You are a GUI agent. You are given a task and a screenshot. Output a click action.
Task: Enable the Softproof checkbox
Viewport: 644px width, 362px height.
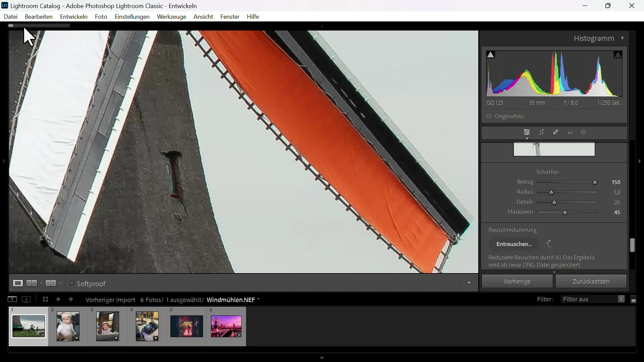tap(71, 283)
